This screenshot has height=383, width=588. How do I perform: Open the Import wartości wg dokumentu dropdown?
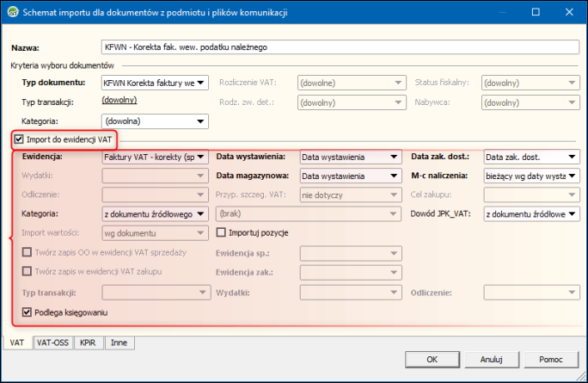click(x=155, y=233)
